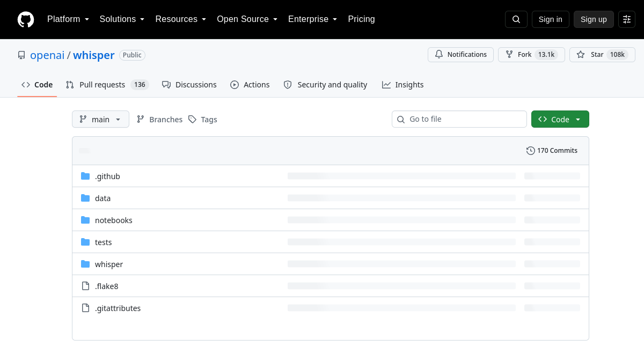Expand the Solutions menu
644x362 pixels.
click(x=122, y=19)
